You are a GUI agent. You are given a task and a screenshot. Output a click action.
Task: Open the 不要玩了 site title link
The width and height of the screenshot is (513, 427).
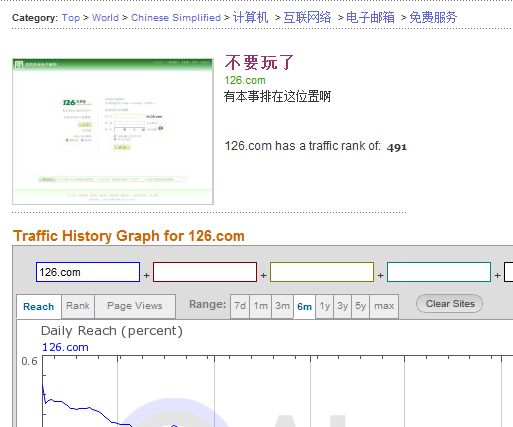pyautogui.click(x=259, y=62)
